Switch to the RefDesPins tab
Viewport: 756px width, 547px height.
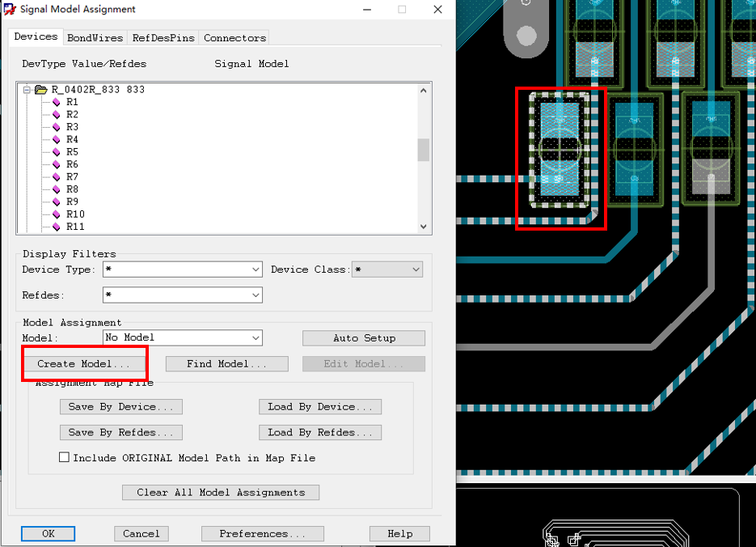click(163, 37)
